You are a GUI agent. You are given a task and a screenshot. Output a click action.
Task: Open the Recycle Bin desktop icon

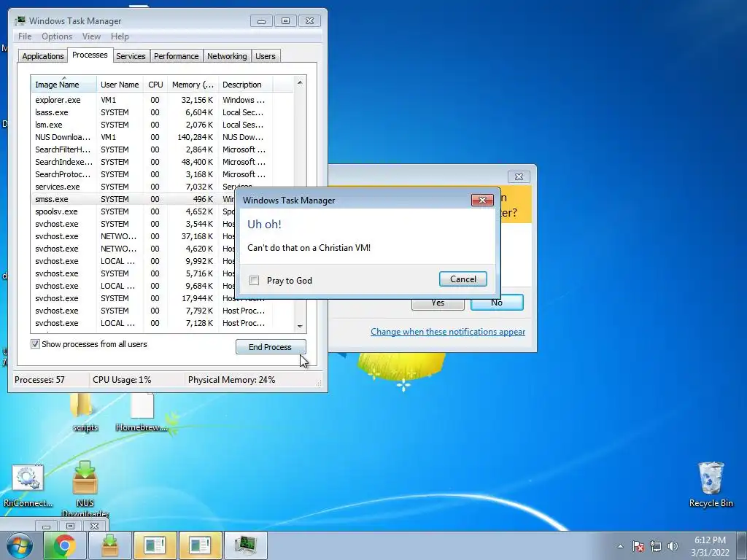pos(711,484)
